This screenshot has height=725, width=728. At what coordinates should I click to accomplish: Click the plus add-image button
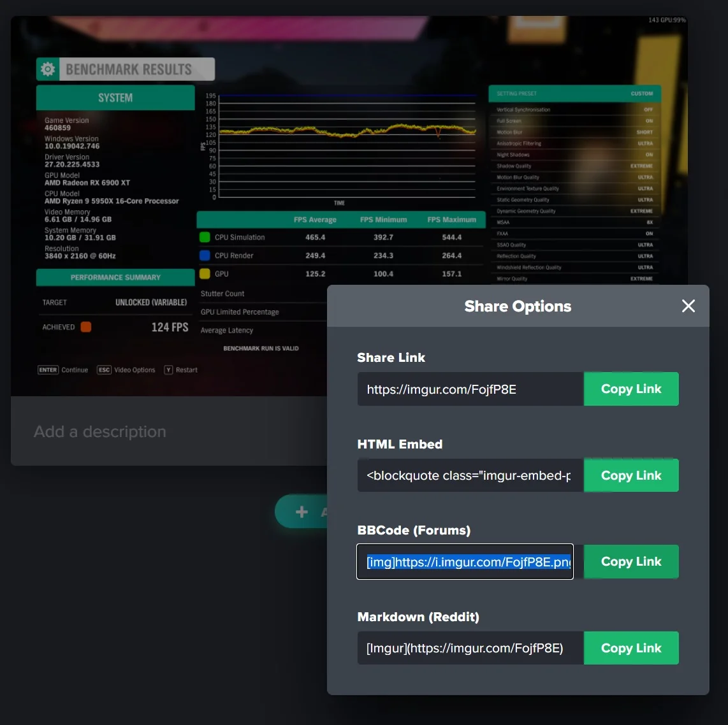coord(302,511)
